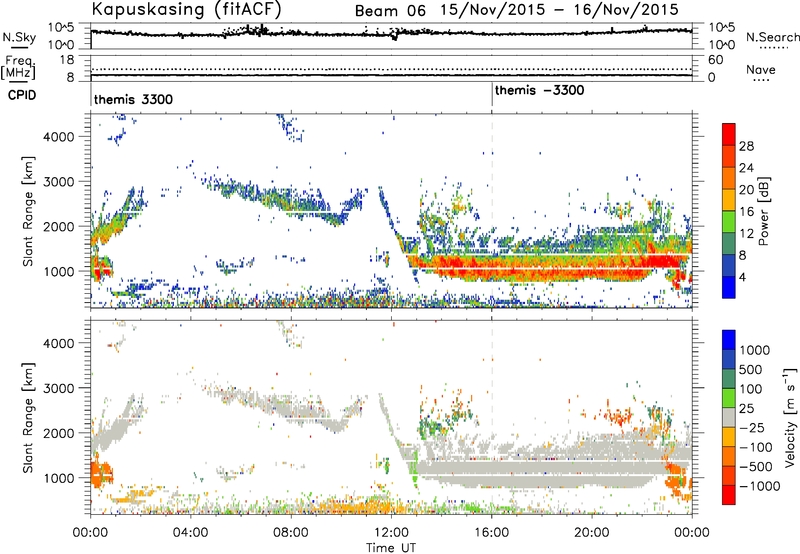The image size is (800, 554).
Task: Click the "CPID" row label
Action: coord(22,95)
